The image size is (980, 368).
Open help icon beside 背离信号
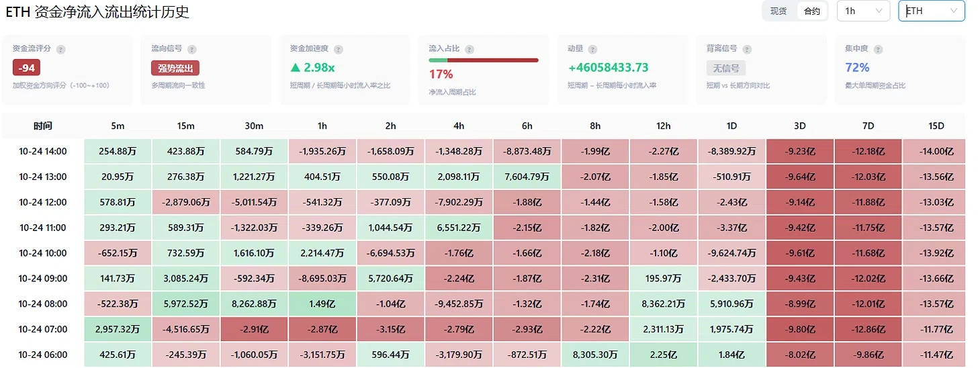coord(748,50)
